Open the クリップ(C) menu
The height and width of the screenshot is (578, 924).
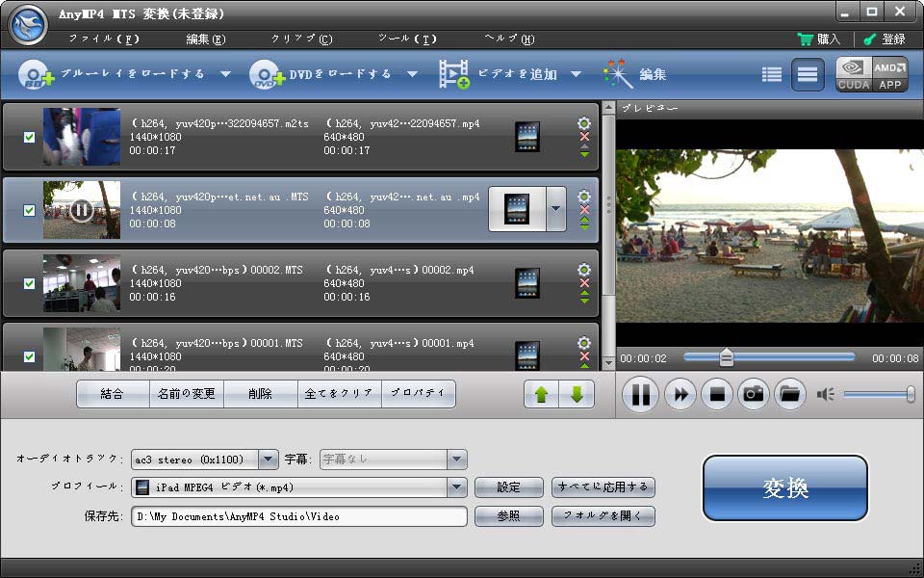click(x=301, y=39)
